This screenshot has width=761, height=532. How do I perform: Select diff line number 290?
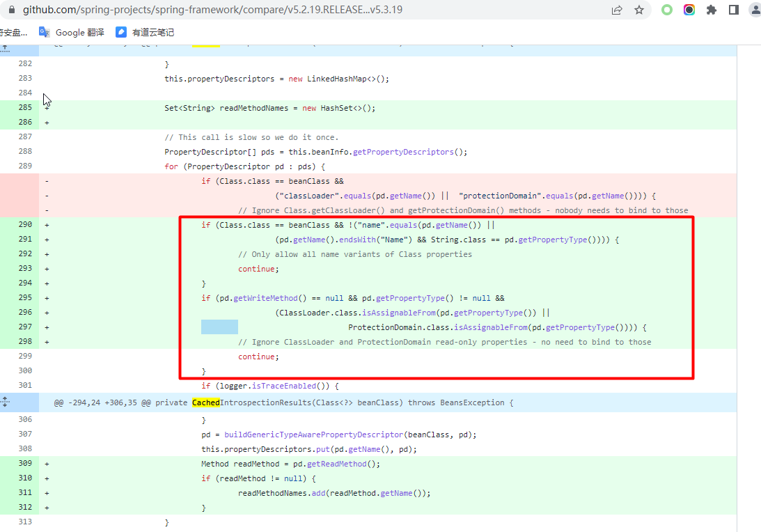[25, 224]
